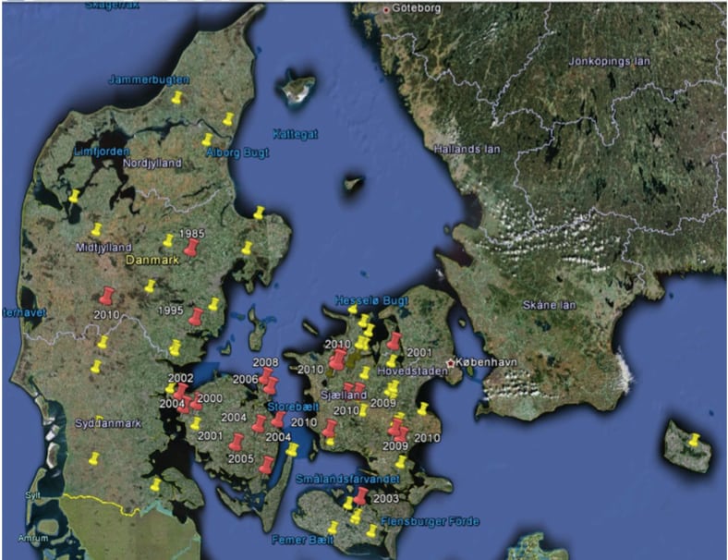Click the red pin above 2001 near Hovedstaden

coord(394,341)
